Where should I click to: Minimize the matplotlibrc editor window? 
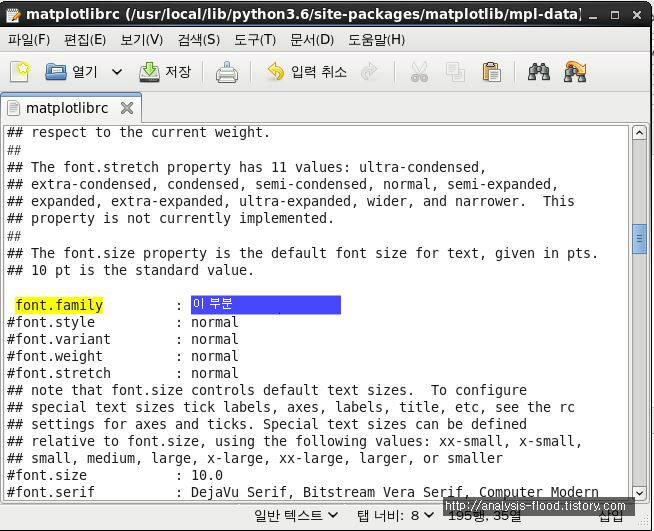(593, 15)
